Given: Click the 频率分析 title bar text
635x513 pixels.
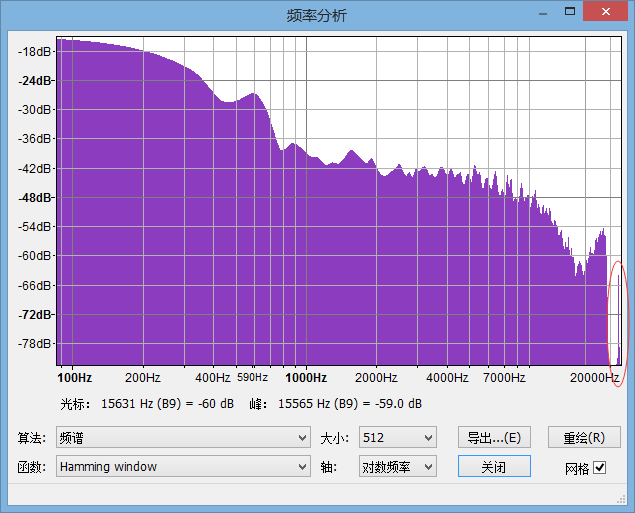Looking at the screenshot, I should (316, 15).
